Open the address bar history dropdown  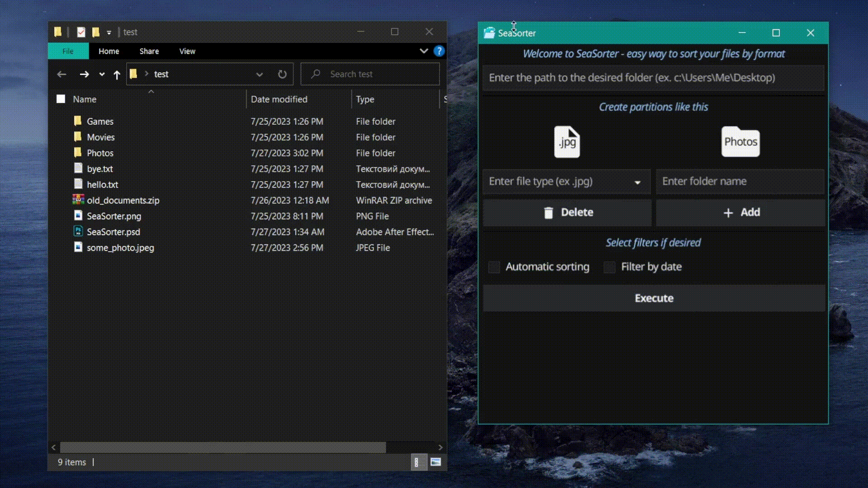click(x=259, y=75)
